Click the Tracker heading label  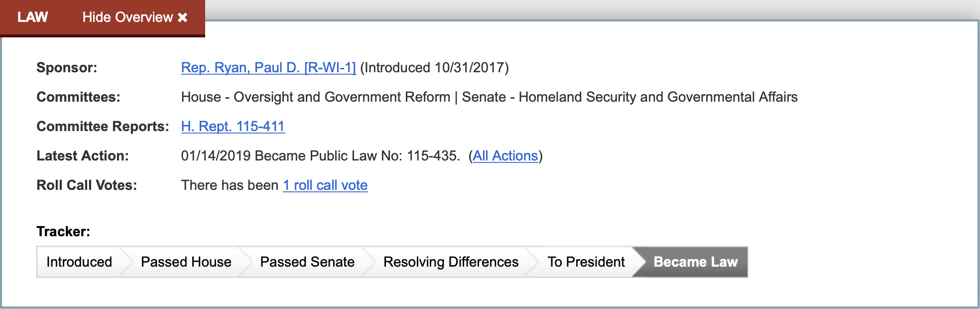63,232
